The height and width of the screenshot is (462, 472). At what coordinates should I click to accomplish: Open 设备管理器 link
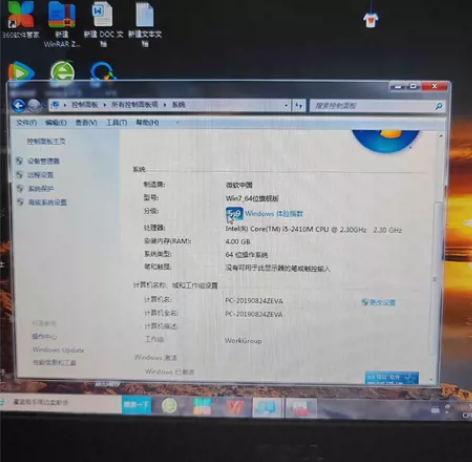[43, 161]
